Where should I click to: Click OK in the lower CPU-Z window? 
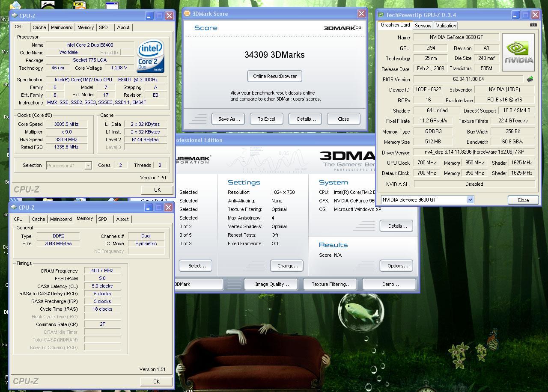156,381
